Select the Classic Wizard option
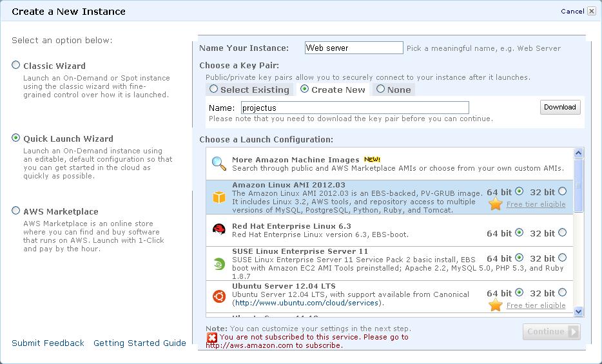Screen dimensions: 602x364 point(15,65)
